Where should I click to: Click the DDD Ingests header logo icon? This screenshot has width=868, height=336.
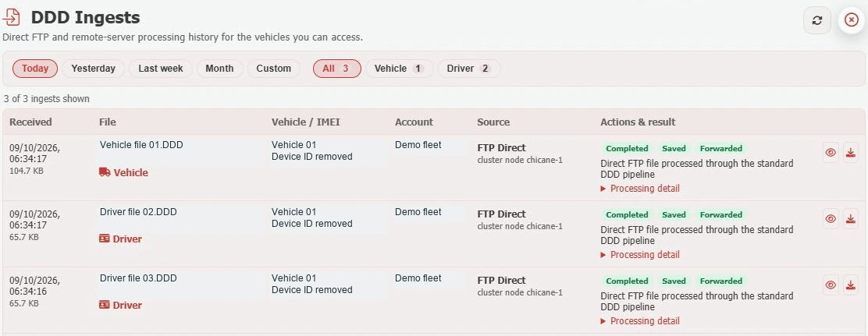[x=12, y=17]
